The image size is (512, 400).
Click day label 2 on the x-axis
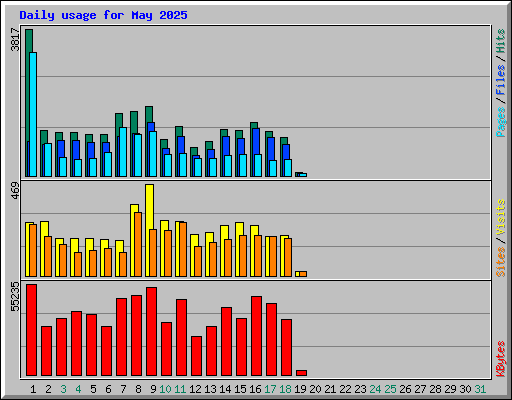pos(48,389)
